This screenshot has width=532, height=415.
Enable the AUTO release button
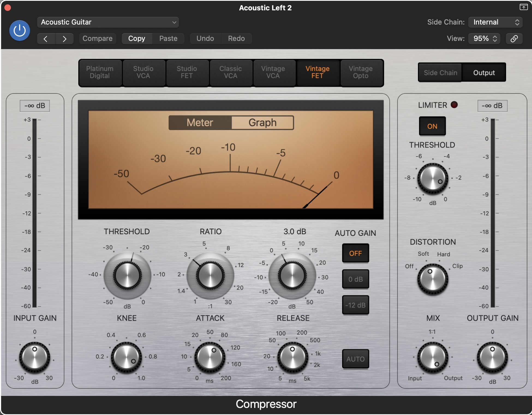[355, 359]
